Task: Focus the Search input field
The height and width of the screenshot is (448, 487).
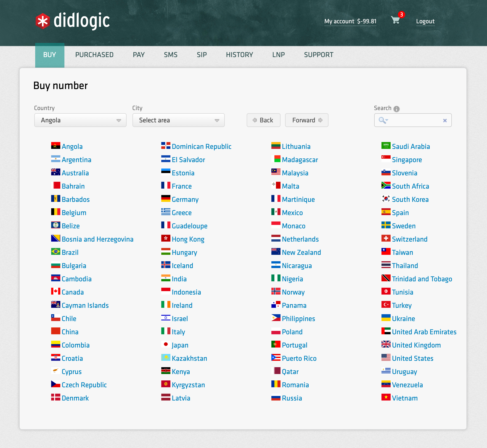Action: (415, 120)
